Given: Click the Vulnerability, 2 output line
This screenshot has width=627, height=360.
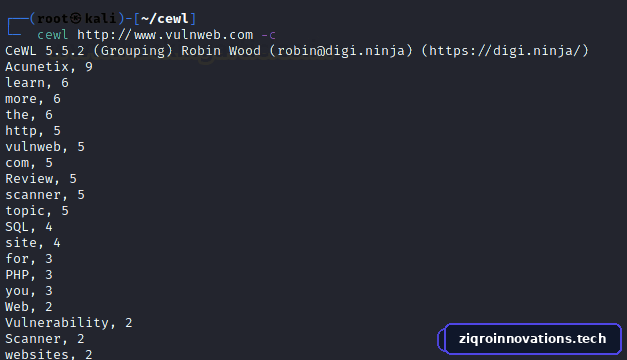Looking at the screenshot, I should tap(69, 323).
